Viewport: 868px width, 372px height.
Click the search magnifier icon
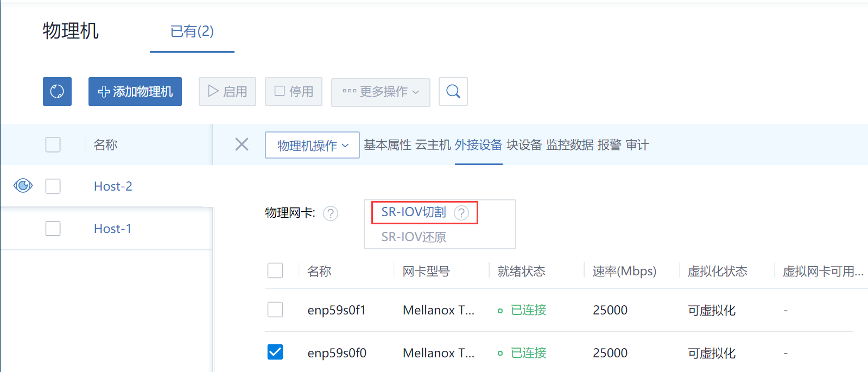coord(453,92)
